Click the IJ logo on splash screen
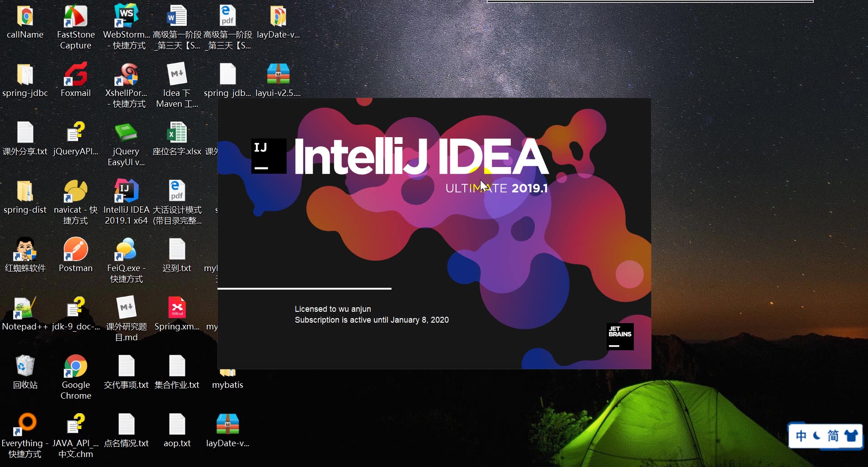 [x=269, y=156]
